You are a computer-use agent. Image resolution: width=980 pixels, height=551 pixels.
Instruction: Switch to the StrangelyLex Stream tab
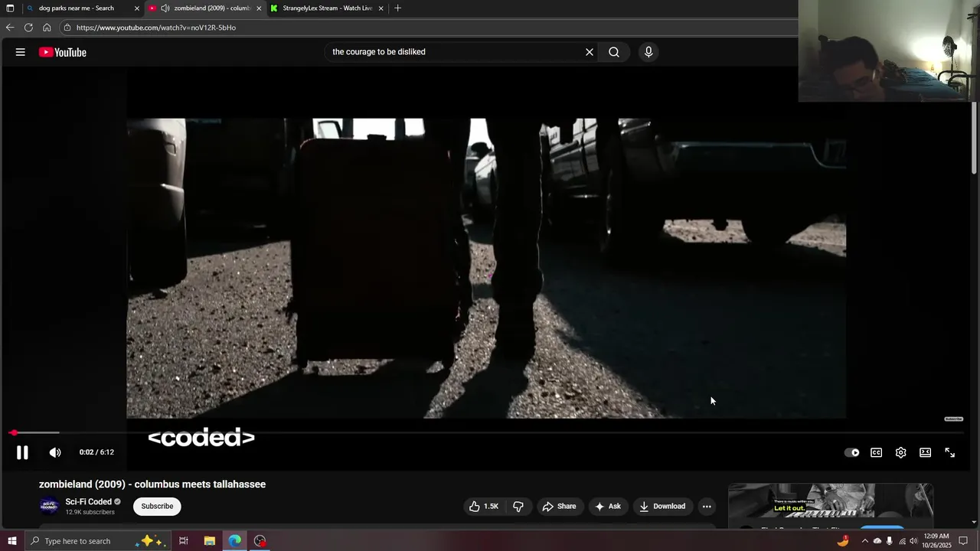(327, 8)
